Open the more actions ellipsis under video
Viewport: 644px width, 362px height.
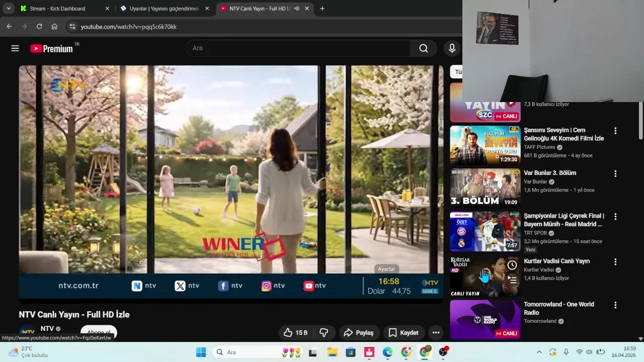click(x=436, y=332)
